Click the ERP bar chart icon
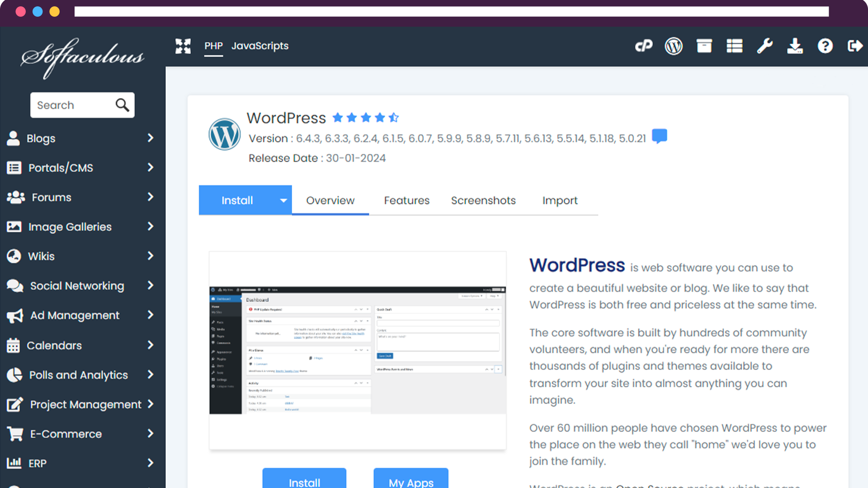 point(14,463)
